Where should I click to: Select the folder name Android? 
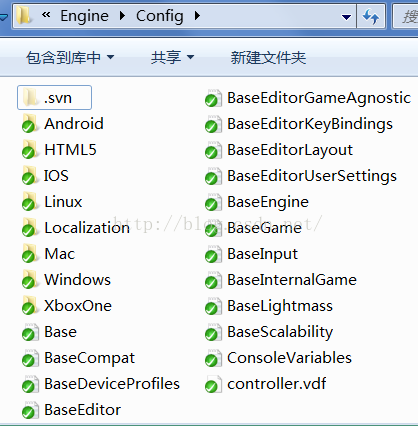pos(74,124)
